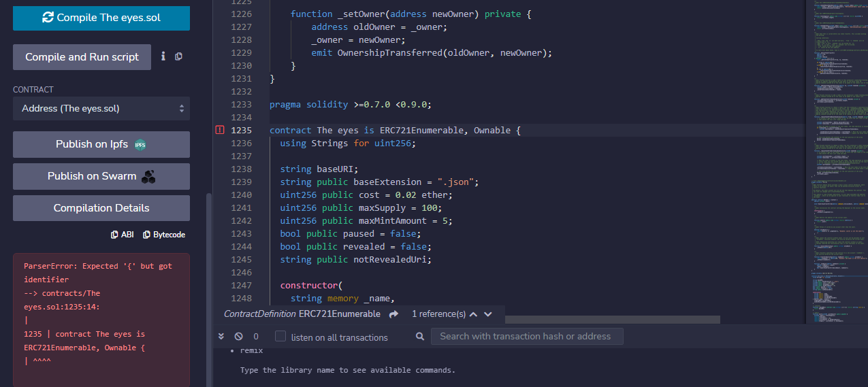
Task: Click the using Strings for uint256 line
Action: coord(348,143)
